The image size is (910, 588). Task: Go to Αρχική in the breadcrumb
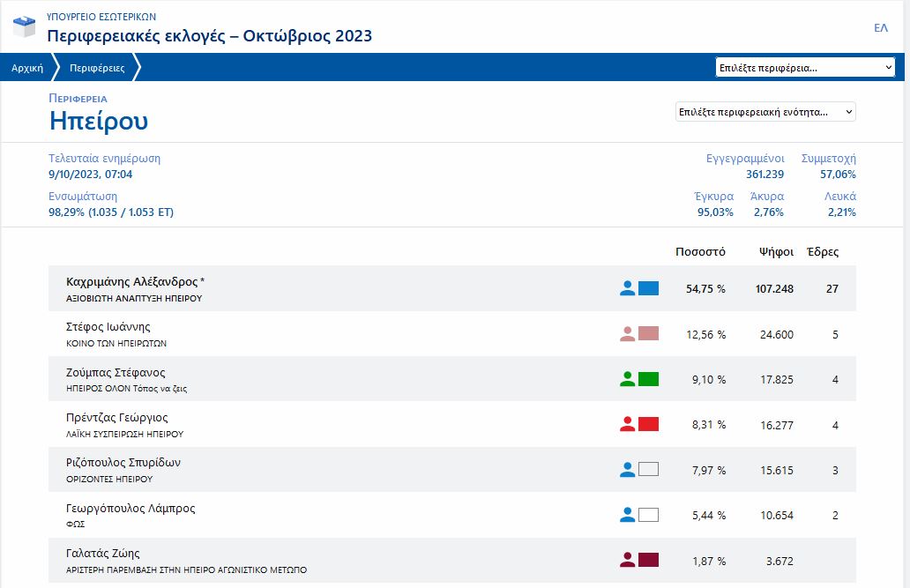pyautogui.click(x=27, y=68)
